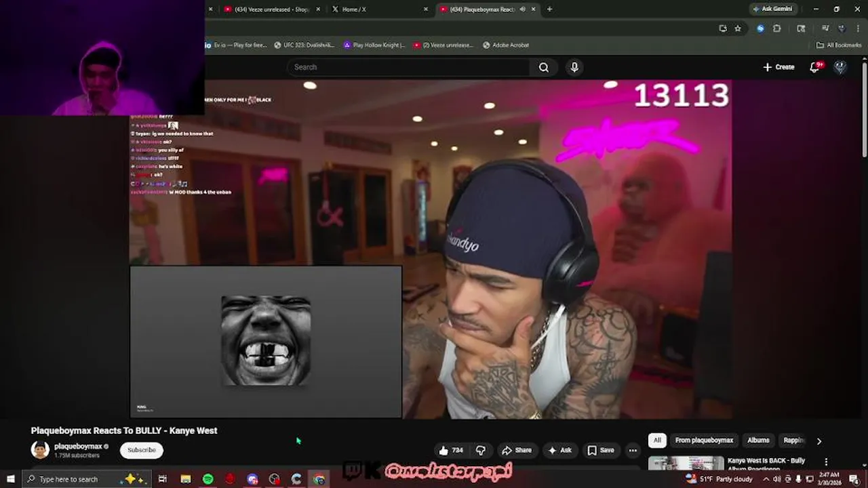Click the Ask button
This screenshot has width=868, height=488.
pyautogui.click(x=560, y=450)
